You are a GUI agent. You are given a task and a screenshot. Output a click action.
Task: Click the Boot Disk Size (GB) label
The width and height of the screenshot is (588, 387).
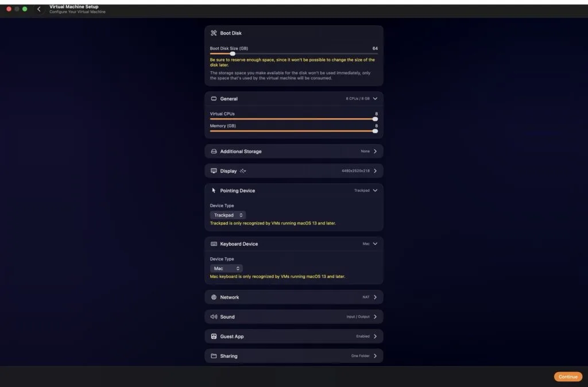point(229,48)
